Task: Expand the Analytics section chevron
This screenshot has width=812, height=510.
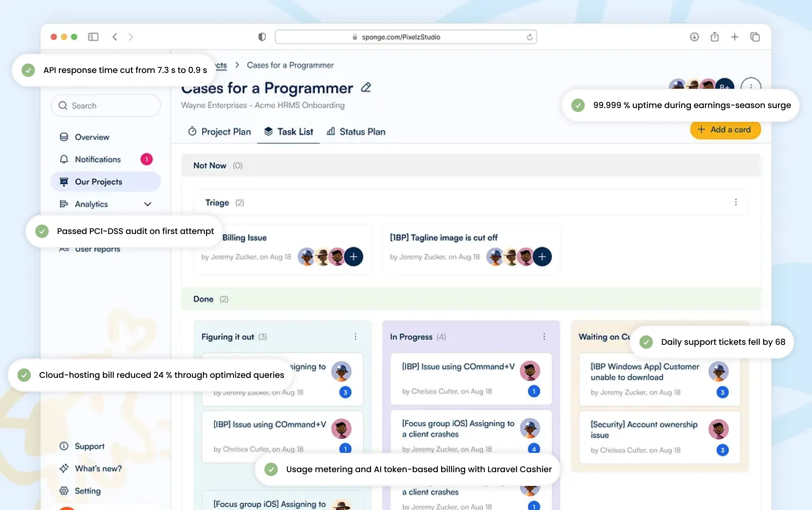Action: [148, 204]
